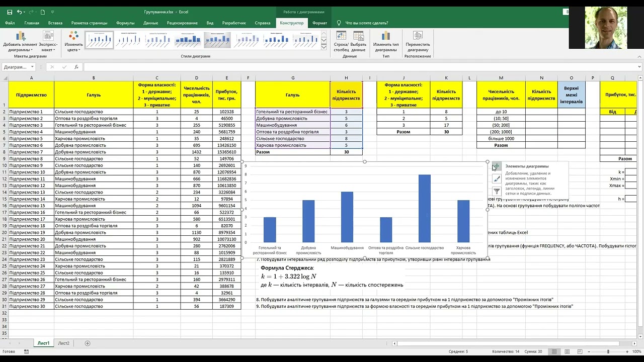Select the cell with value 5190855
The image size is (644, 362).
pos(227,125)
